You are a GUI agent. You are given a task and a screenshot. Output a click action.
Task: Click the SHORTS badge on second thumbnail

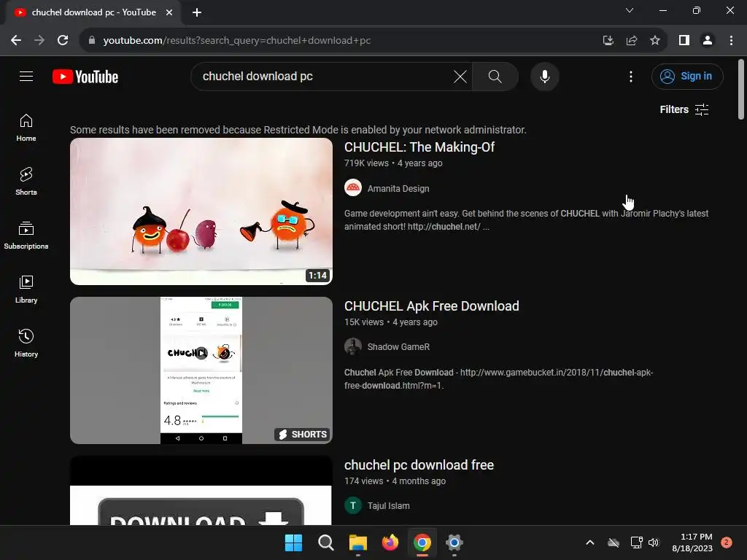click(x=302, y=435)
